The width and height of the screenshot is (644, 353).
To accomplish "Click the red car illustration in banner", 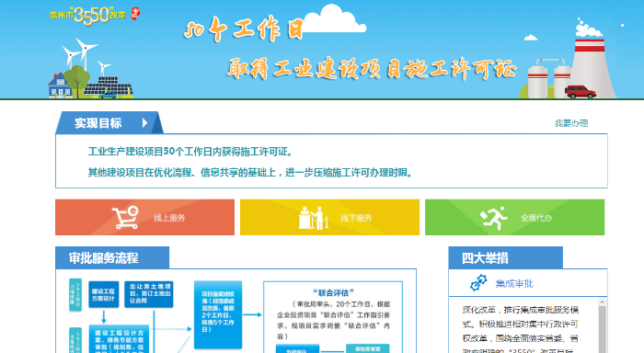I will coord(580,92).
